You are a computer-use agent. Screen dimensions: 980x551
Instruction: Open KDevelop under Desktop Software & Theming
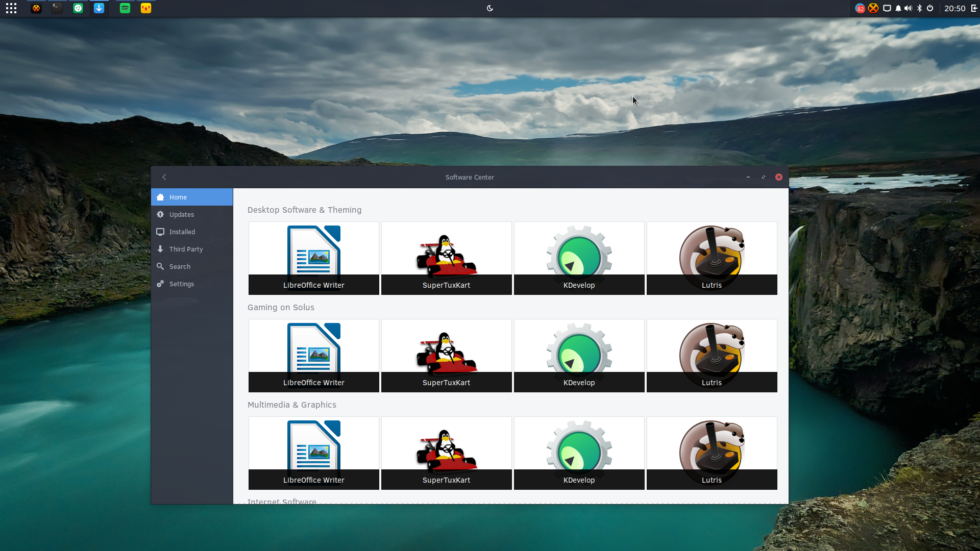tap(579, 258)
